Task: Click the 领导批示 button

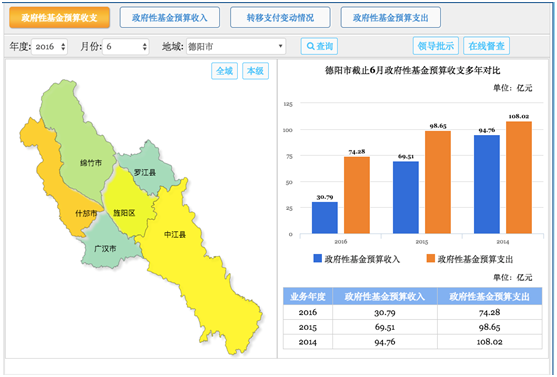Action: (436, 46)
